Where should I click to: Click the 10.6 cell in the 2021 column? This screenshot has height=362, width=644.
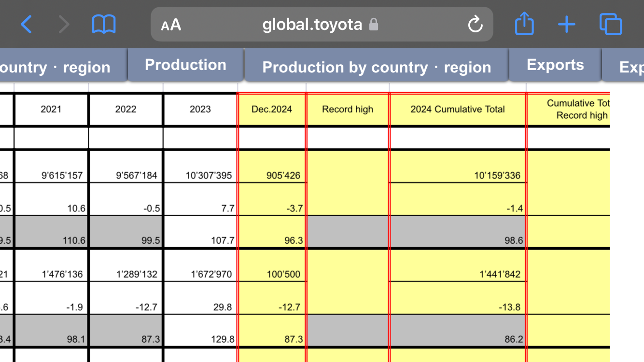pos(51,199)
